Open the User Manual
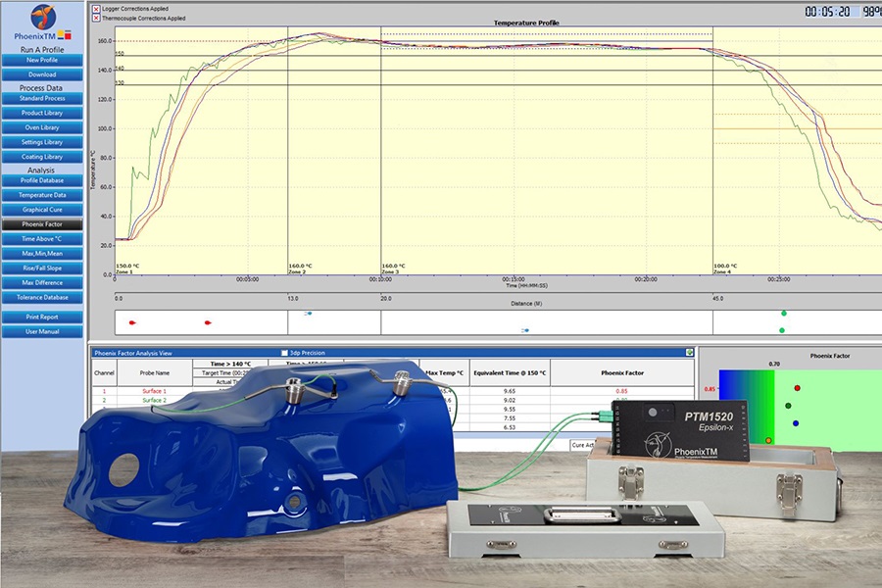The height and width of the screenshot is (588, 882). tap(42, 332)
